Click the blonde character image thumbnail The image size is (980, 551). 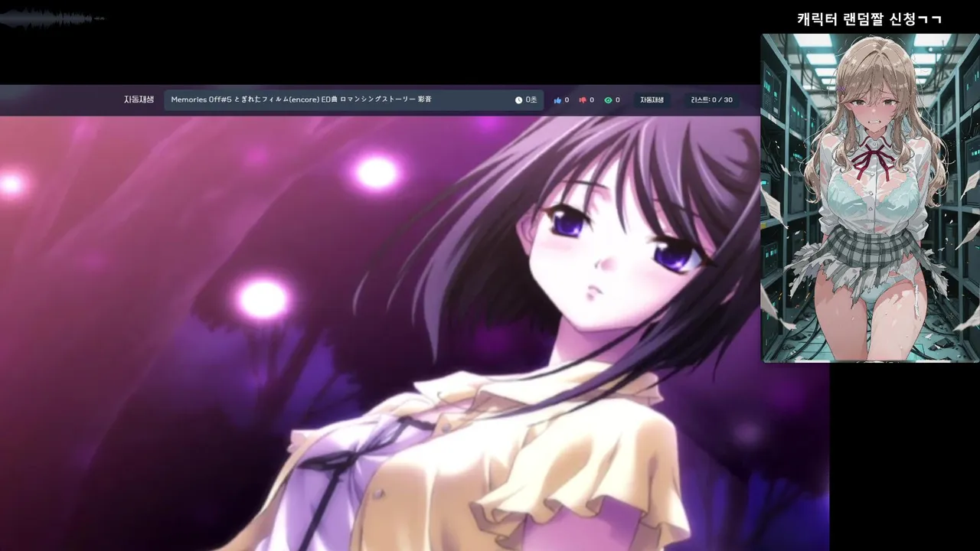[x=871, y=197]
